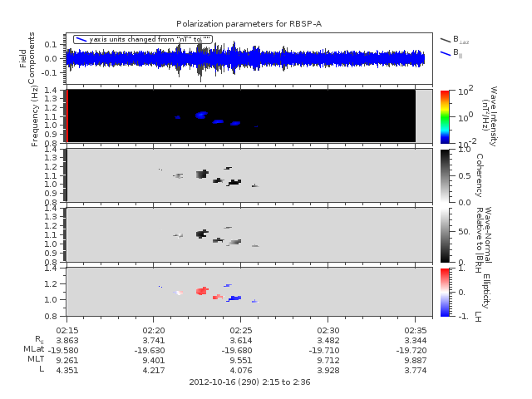Click the 02:35 time axis tick label
The image size is (532, 399).
point(416,330)
